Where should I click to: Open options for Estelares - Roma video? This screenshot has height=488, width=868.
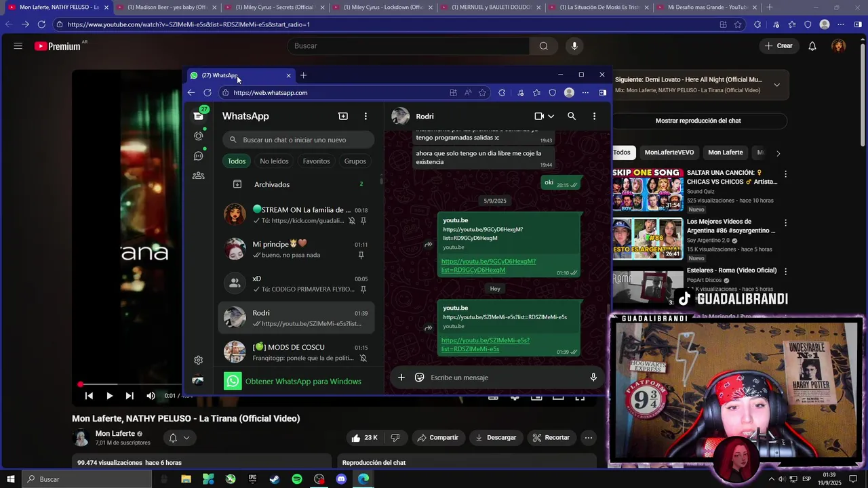point(786,271)
